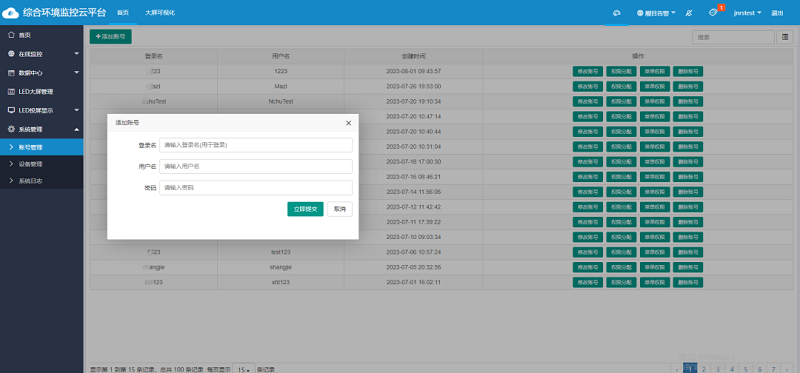
Task: Open the message notification icon with badge
Action: [713, 13]
